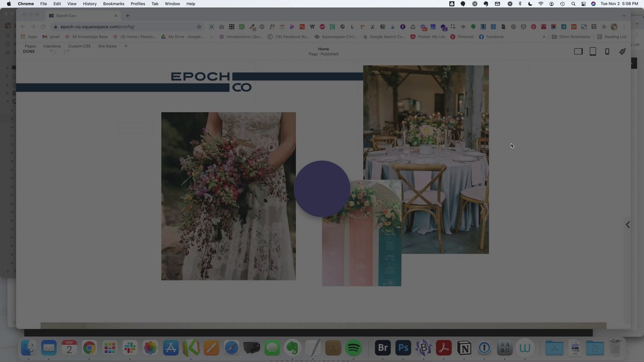
Task: Open Messages from the dock
Action: (272, 348)
